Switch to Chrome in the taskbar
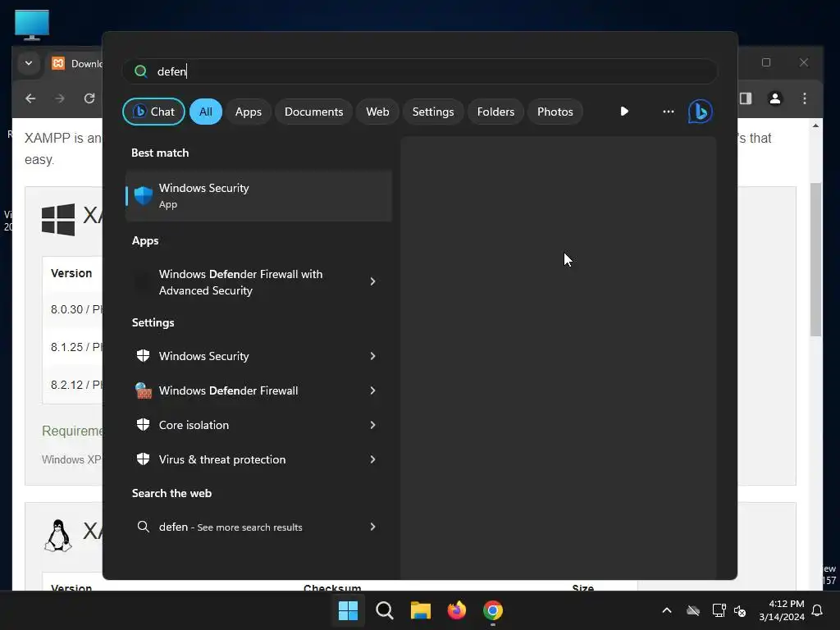This screenshot has width=840, height=630. (493, 610)
